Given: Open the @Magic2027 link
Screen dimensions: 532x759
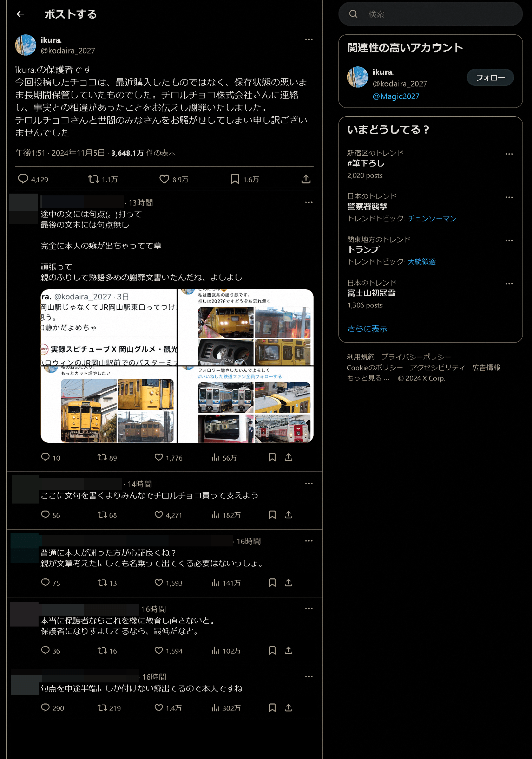Looking at the screenshot, I should (396, 96).
